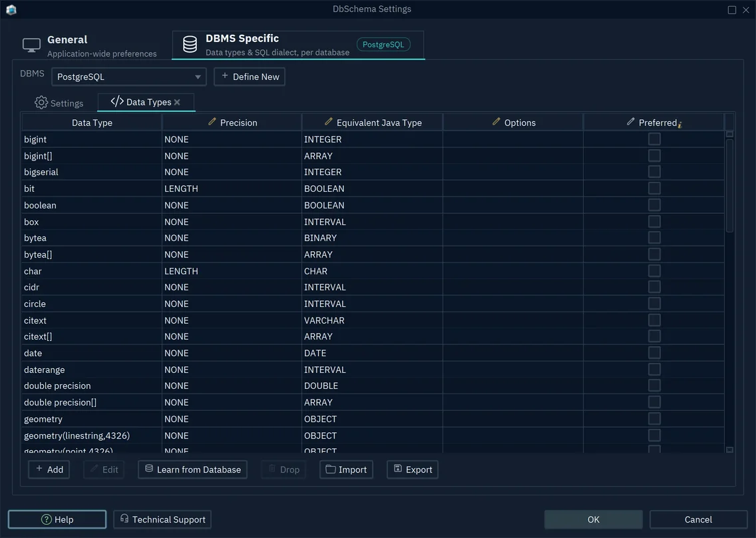756x538 pixels.
Task: Click the plus icon on Define New button
Action: [225, 76]
